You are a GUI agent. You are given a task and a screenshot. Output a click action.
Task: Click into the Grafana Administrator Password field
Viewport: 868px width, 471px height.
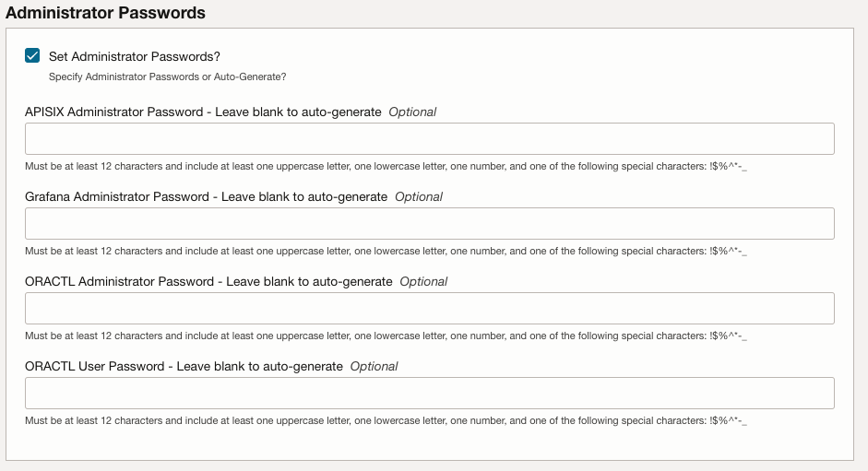pos(429,224)
